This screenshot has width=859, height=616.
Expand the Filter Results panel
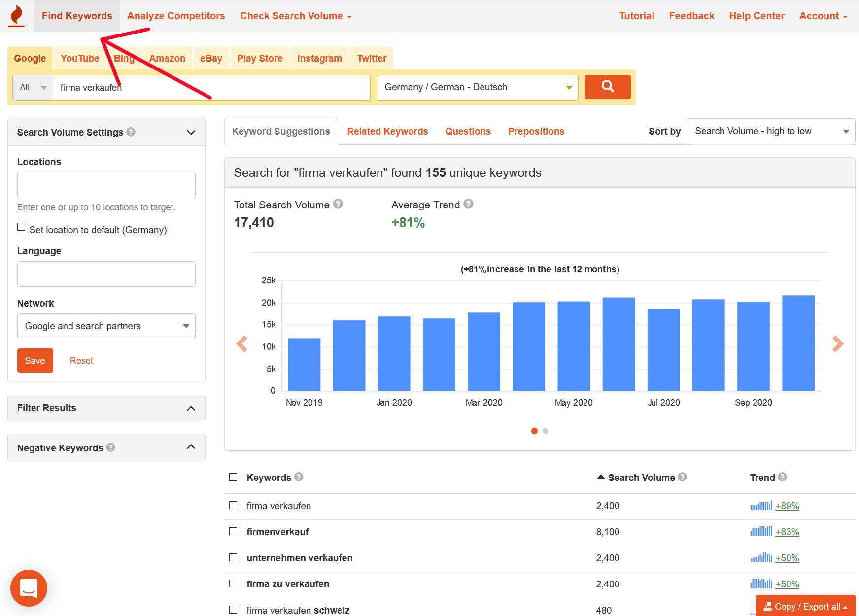191,408
